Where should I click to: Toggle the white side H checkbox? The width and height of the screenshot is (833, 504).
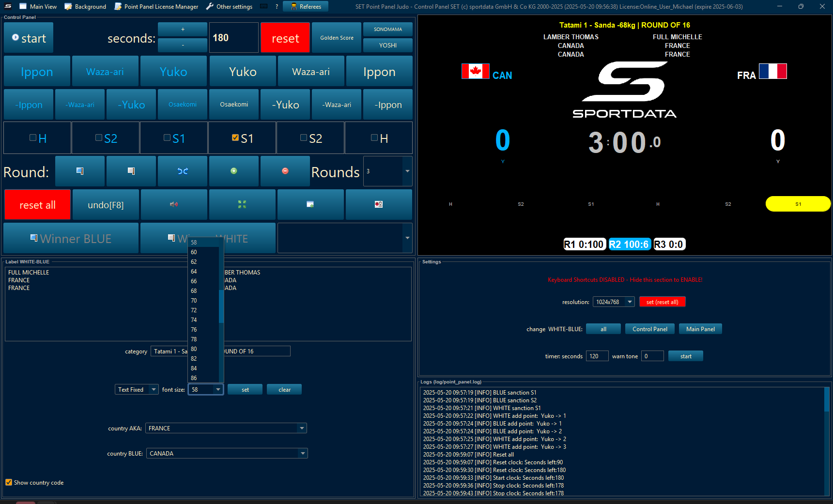pos(374,138)
